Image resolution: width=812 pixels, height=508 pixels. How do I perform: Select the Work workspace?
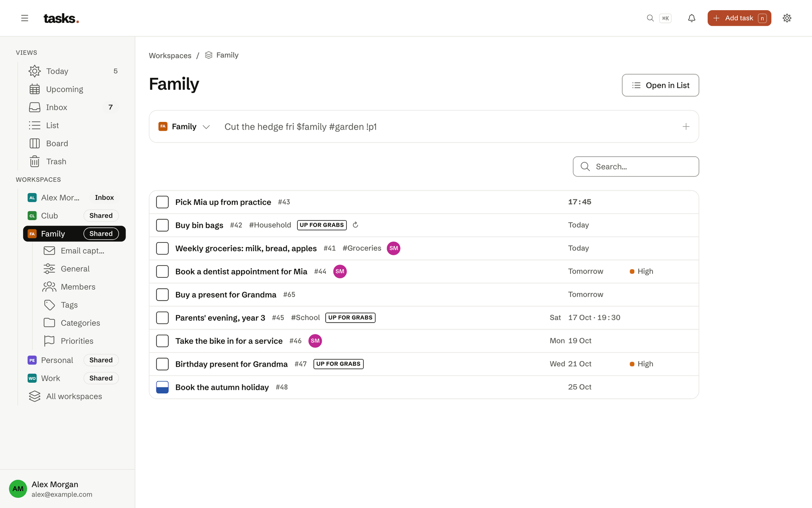click(x=74, y=378)
